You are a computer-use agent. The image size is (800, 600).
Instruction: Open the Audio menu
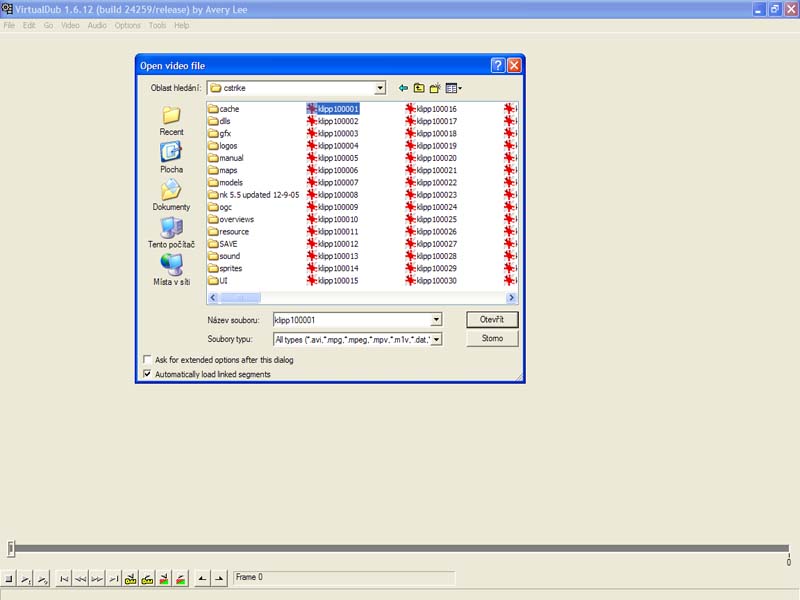[97, 26]
